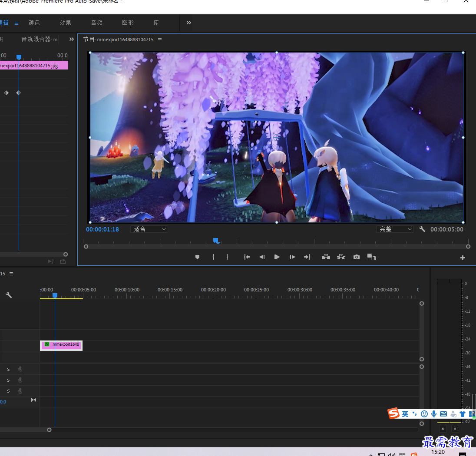Open the button editor plus icon
This screenshot has height=456, width=476.
[463, 258]
